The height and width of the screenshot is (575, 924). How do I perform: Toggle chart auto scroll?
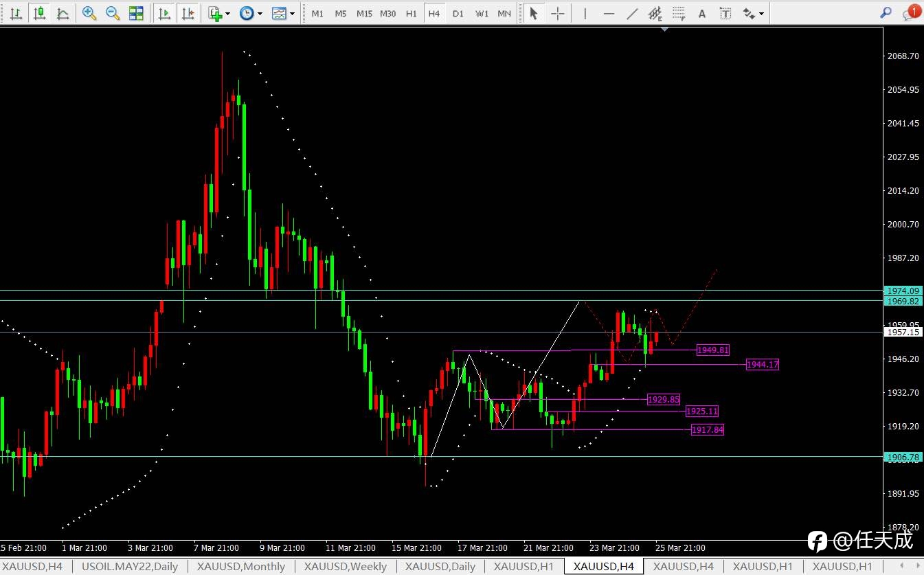coord(164,13)
